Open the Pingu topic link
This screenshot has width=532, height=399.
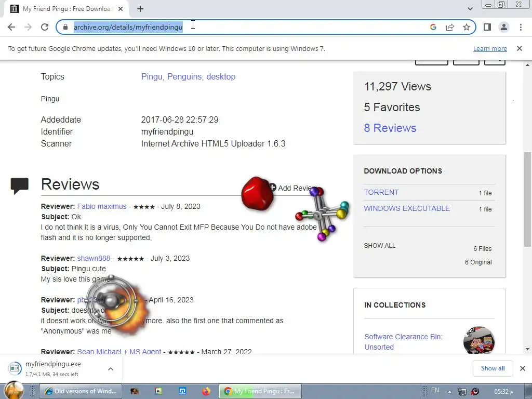pos(152,77)
